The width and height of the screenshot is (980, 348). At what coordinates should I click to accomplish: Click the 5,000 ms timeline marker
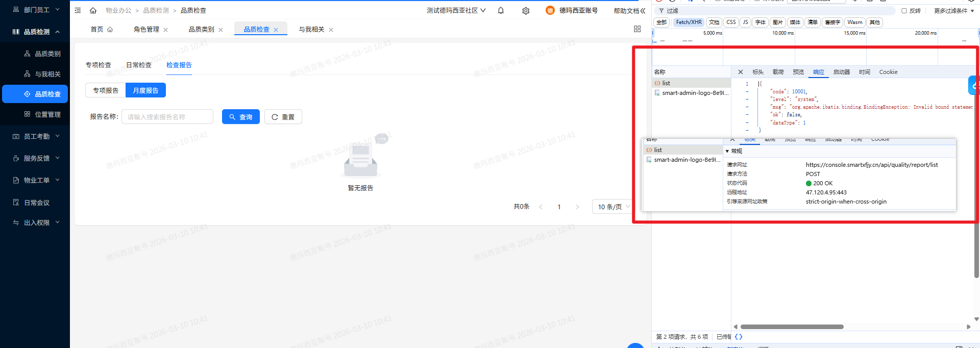coord(713,33)
